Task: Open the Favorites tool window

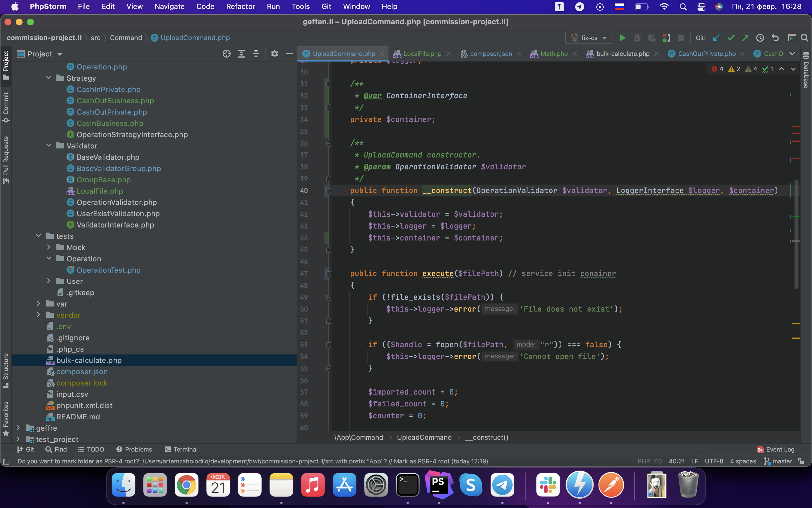Action: pos(6,419)
